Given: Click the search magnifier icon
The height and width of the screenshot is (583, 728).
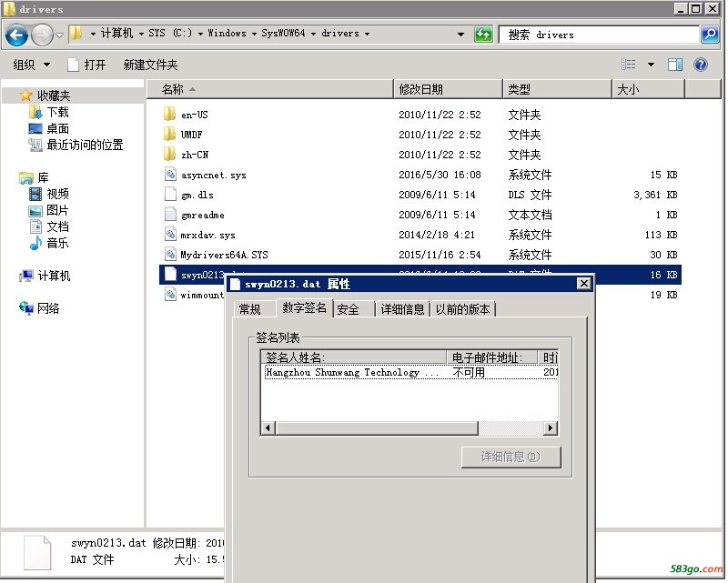Looking at the screenshot, I should pyautogui.click(x=710, y=35).
